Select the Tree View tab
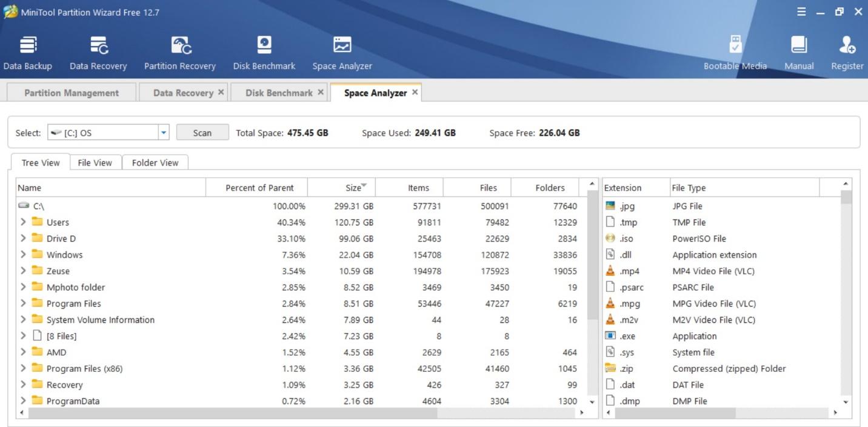 click(x=41, y=162)
